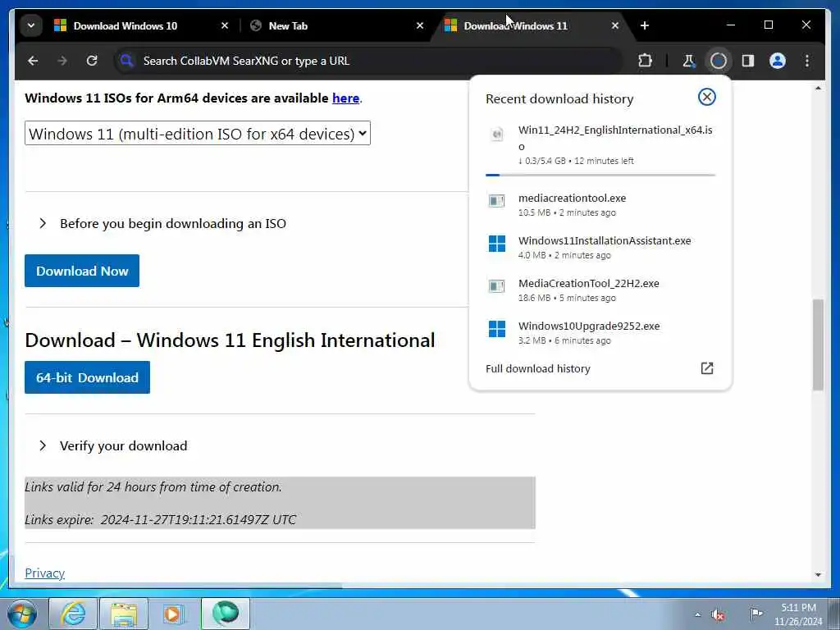
Task: Open the Privacy link
Action: (44, 573)
